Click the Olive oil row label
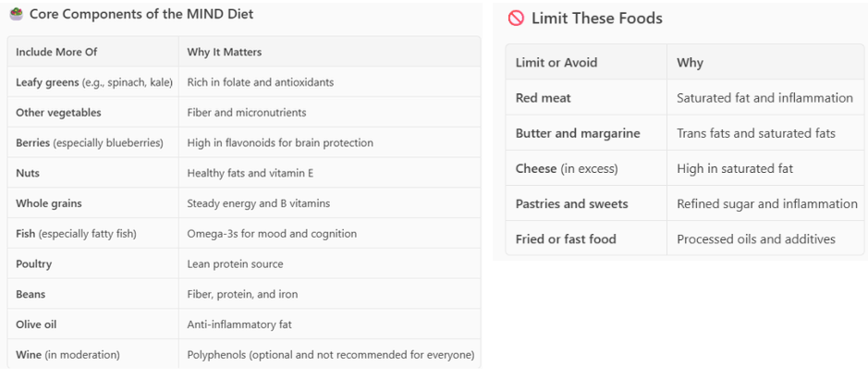The image size is (868, 379). [36, 324]
